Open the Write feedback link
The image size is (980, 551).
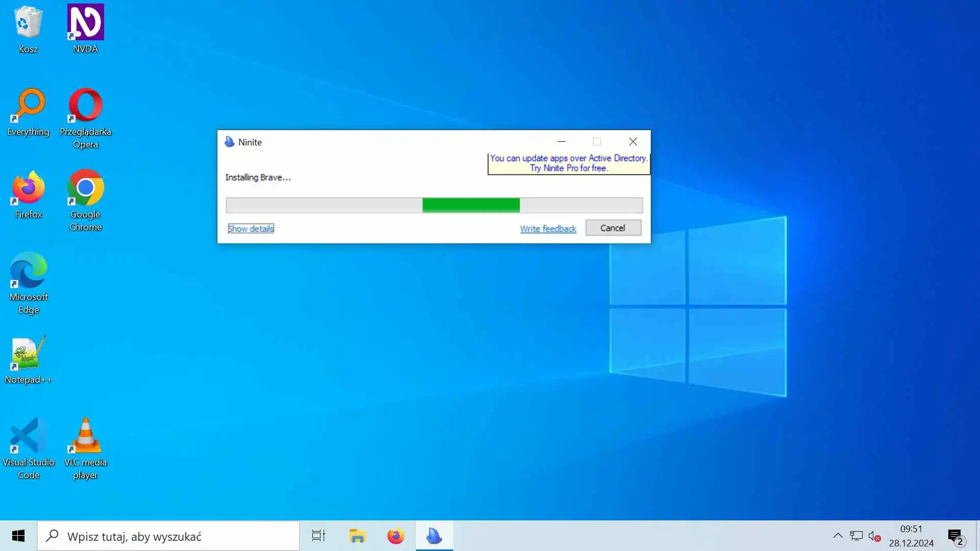[548, 229]
